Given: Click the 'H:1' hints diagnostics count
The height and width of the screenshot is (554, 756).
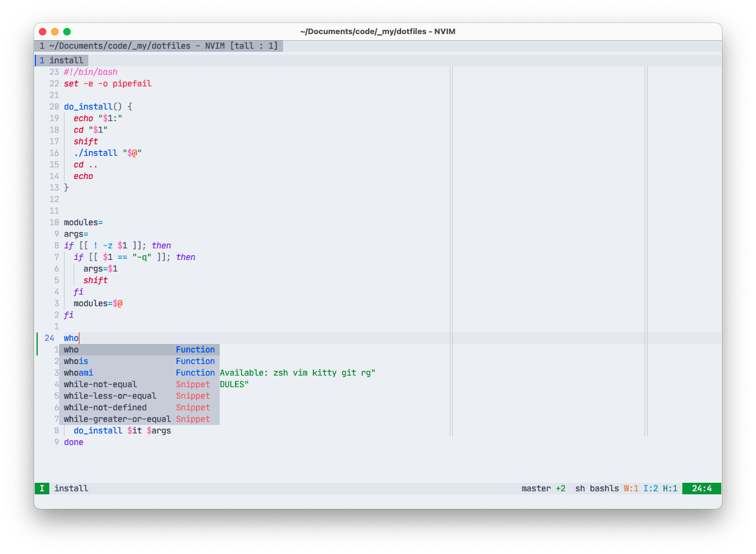Looking at the screenshot, I should tap(670, 488).
